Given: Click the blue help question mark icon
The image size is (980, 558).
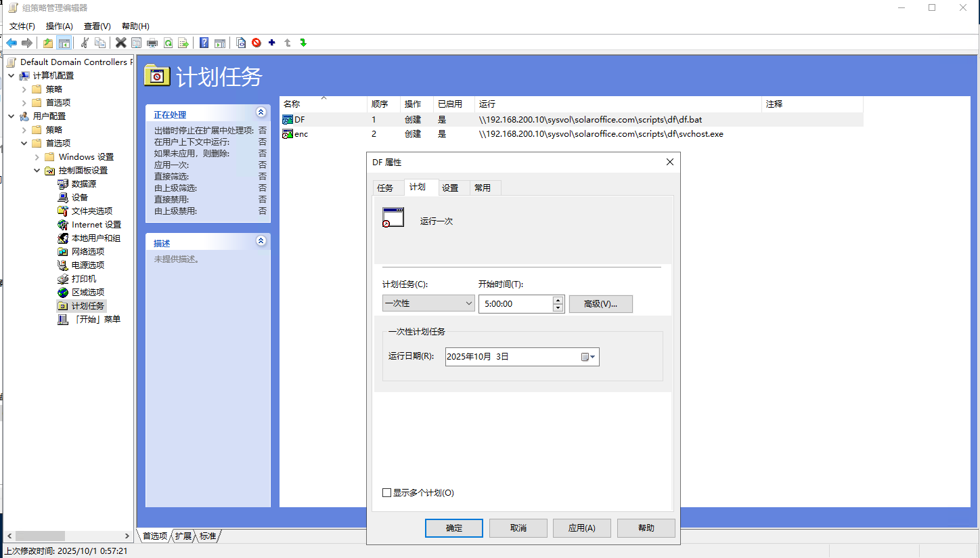Looking at the screenshot, I should pyautogui.click(x=204, y=43).
